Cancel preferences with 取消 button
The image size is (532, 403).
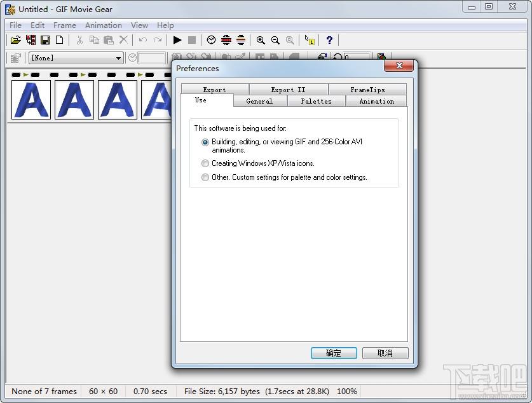tap(385, 353)
